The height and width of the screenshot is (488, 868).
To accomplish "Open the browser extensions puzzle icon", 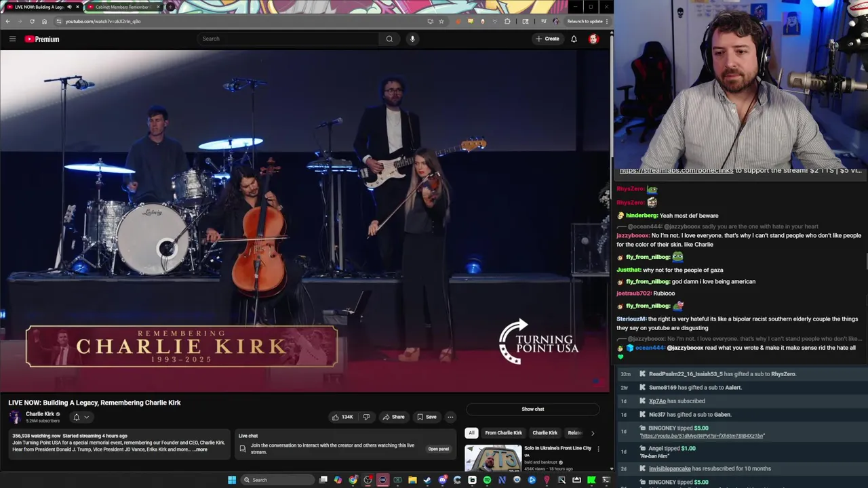I will click(x=507, y=21).
